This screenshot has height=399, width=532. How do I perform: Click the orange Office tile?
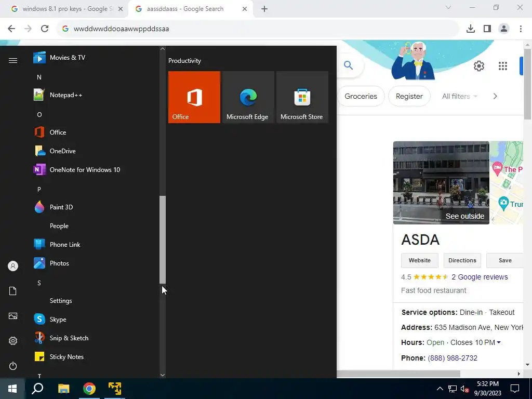[194, 97]
